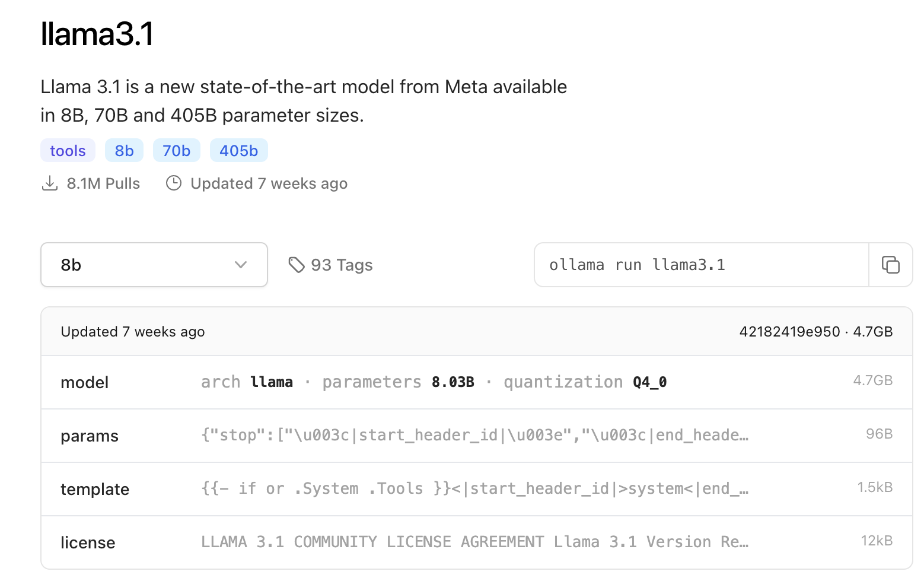Open the model file row
Image resolution: width=924 pixels, height=584 pixels.
pos(85,383)
